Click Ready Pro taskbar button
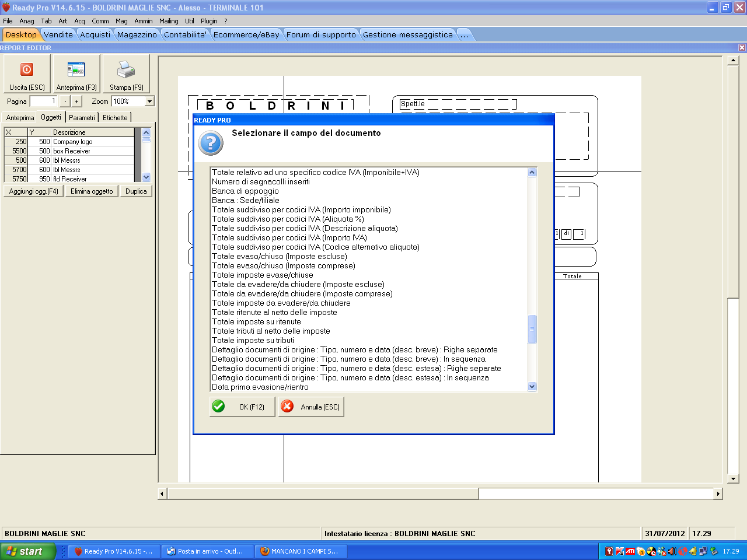747x560 pixels. (x=114, y=551)
